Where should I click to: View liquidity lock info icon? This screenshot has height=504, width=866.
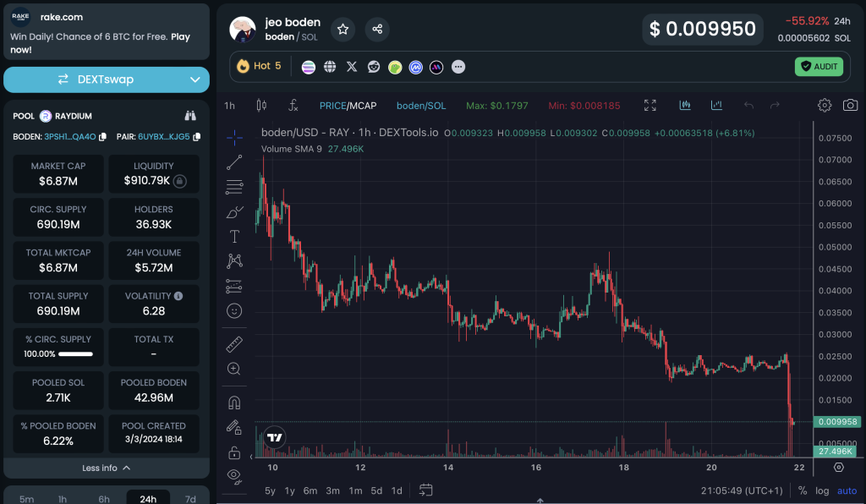coord(179,181)
